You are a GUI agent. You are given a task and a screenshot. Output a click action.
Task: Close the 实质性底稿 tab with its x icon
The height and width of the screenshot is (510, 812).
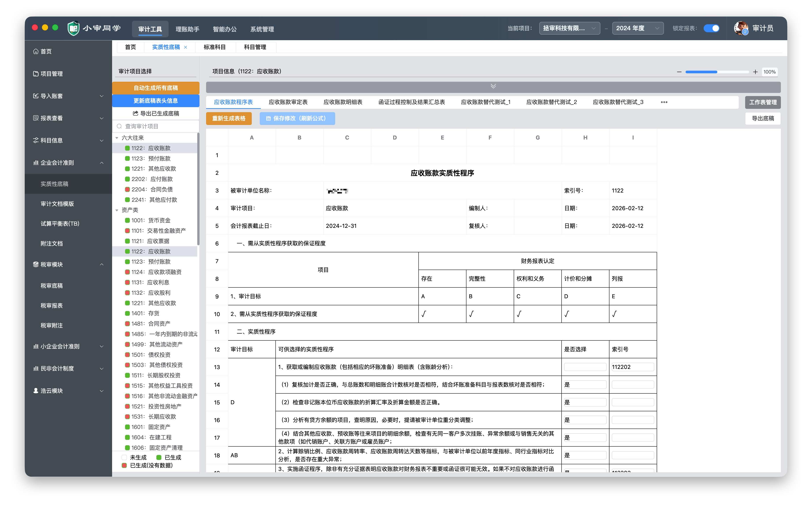point(185,47)
